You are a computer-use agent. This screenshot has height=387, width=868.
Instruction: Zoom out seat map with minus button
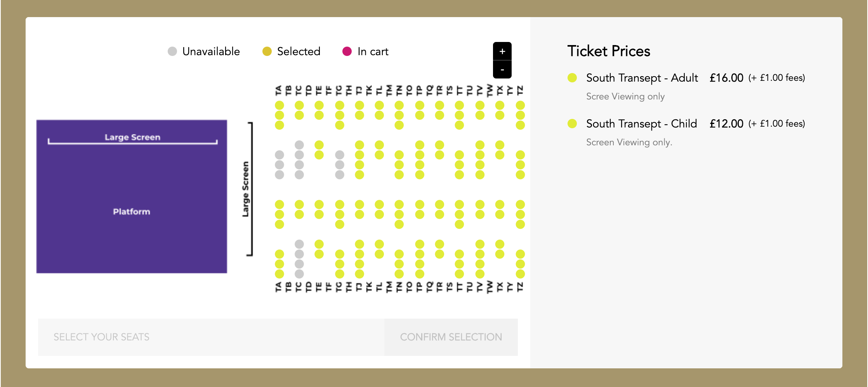click(x=502, y=70)
